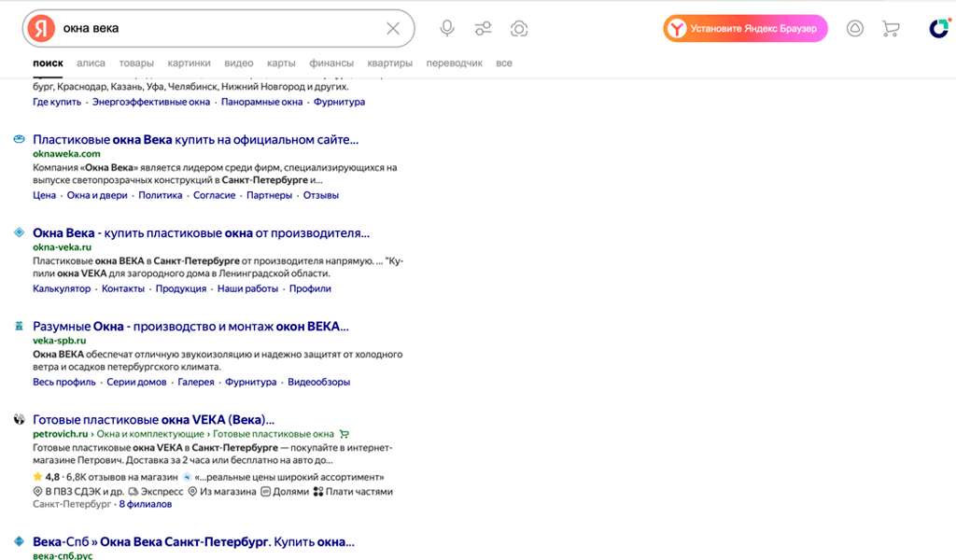Open 8 филиалов link
Viewport: 956px width, 560px height.
pos(145,504)
